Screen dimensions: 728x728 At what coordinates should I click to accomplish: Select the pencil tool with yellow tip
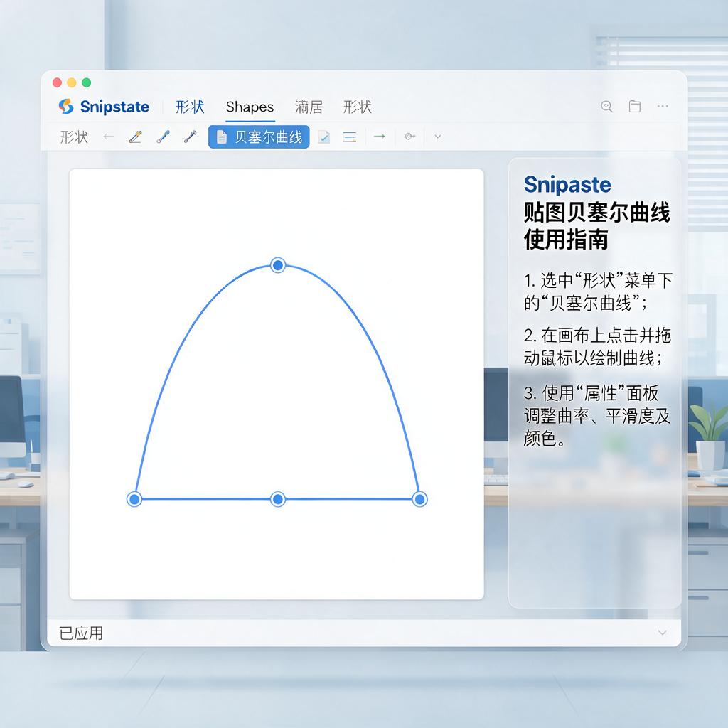point(135,136)
